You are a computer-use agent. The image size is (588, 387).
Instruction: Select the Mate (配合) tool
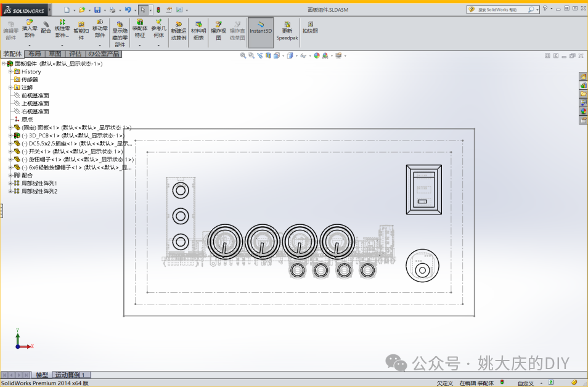pos(46,26)
